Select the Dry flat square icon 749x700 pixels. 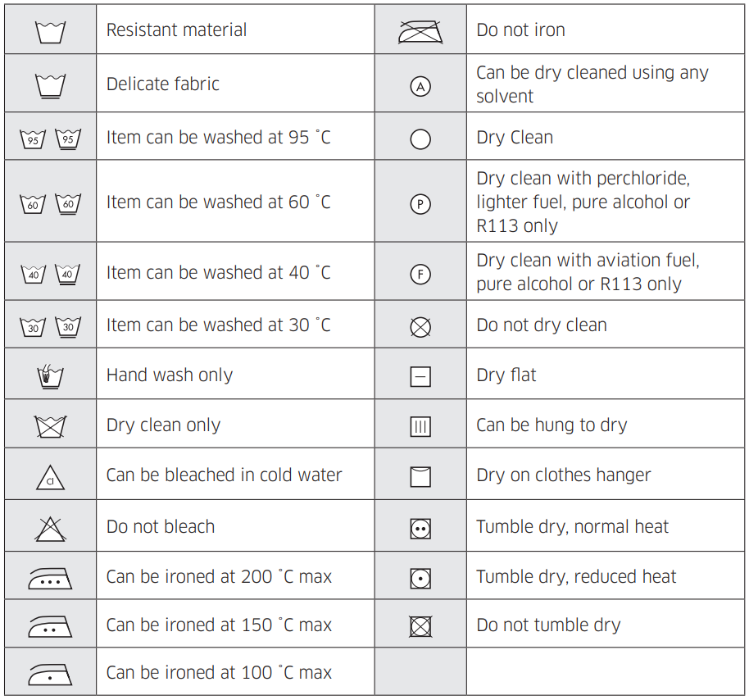click(x=420, y=376)
